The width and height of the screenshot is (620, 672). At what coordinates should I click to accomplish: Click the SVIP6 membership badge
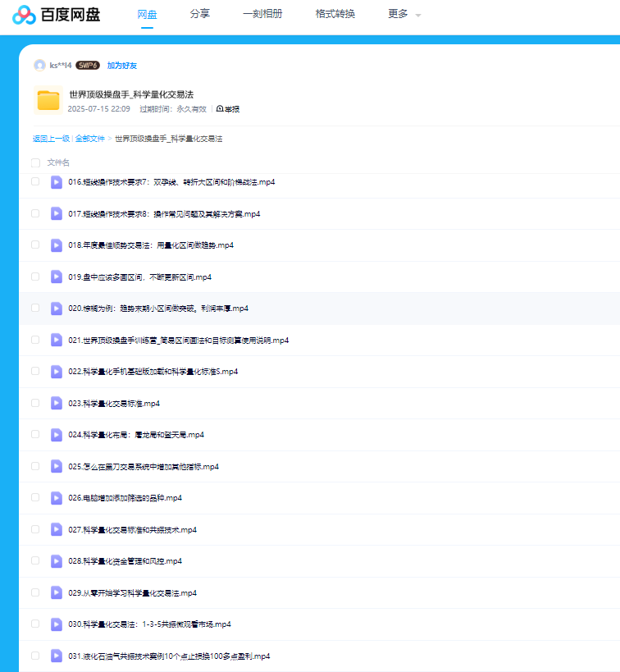[87, 66]
